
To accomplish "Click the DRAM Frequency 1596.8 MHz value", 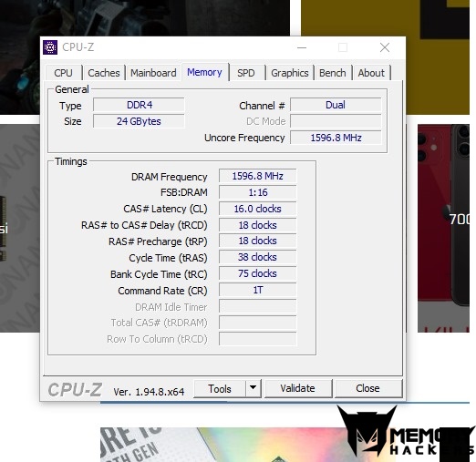I will pos(257,176).
